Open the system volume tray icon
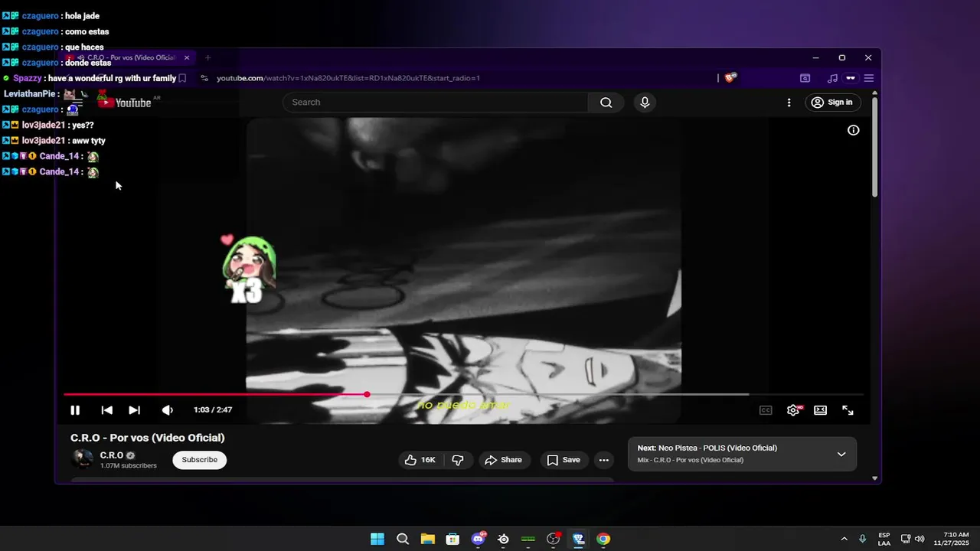The image size is (980, 551). [x=920, y=539]
